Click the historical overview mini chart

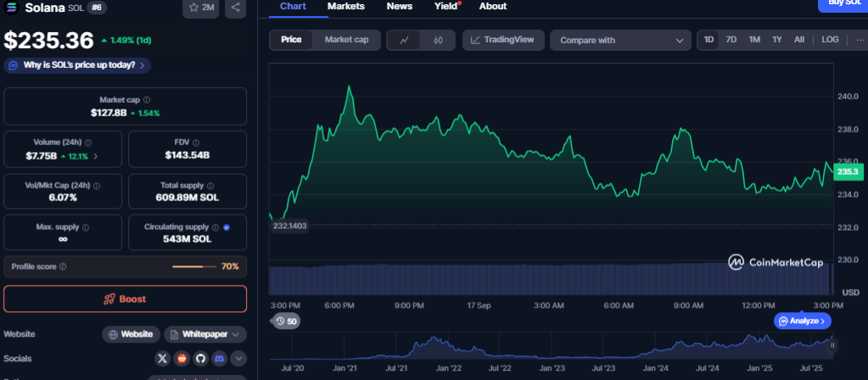click(551, 348)
